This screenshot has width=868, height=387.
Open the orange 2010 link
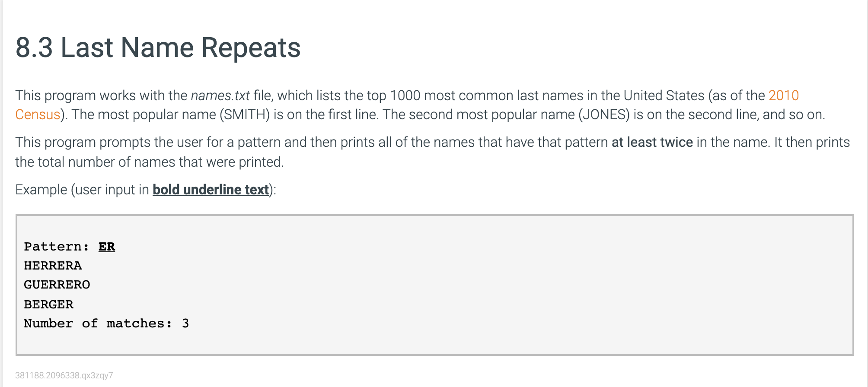[783, 95]
